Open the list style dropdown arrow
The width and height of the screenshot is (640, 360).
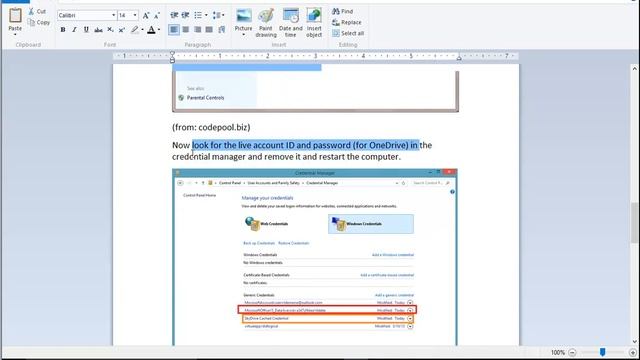tap(206, 15)
